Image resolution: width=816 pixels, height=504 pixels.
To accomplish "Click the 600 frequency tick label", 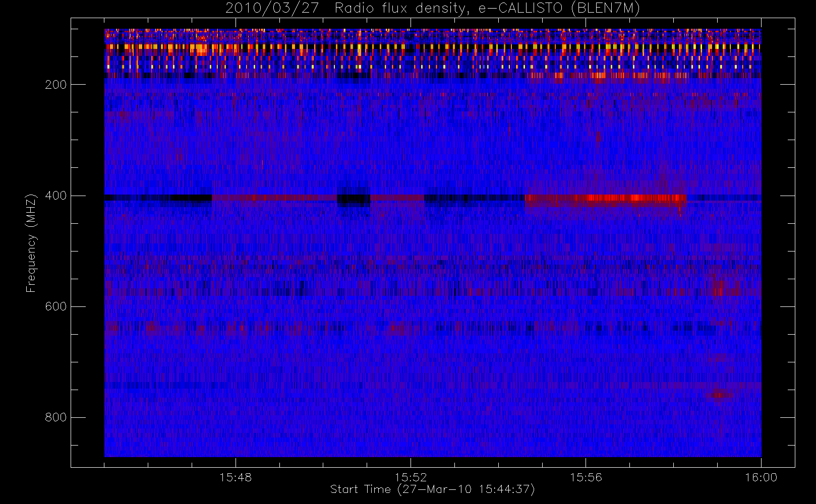I will click(56, 306).
